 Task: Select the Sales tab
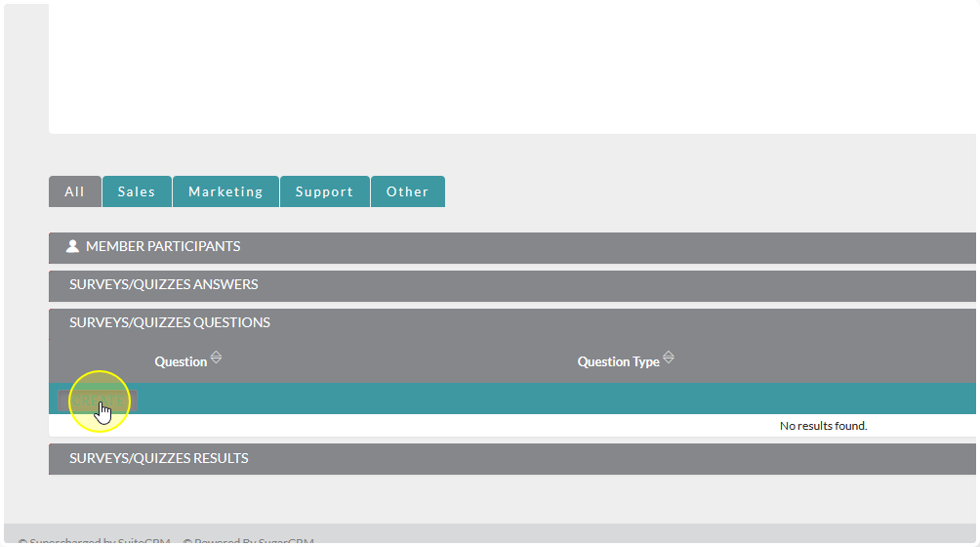click(x=137, y=191)
